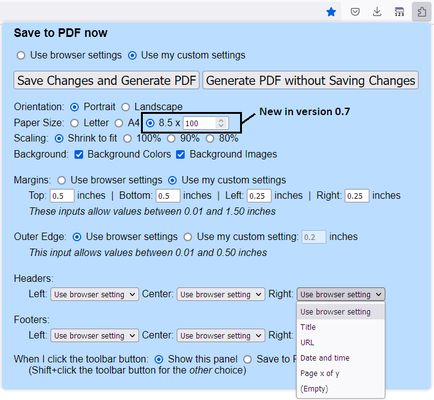Click the Extensions puzzle piece icon
This screenshot has width=434, height=400.
click(421, 12)
